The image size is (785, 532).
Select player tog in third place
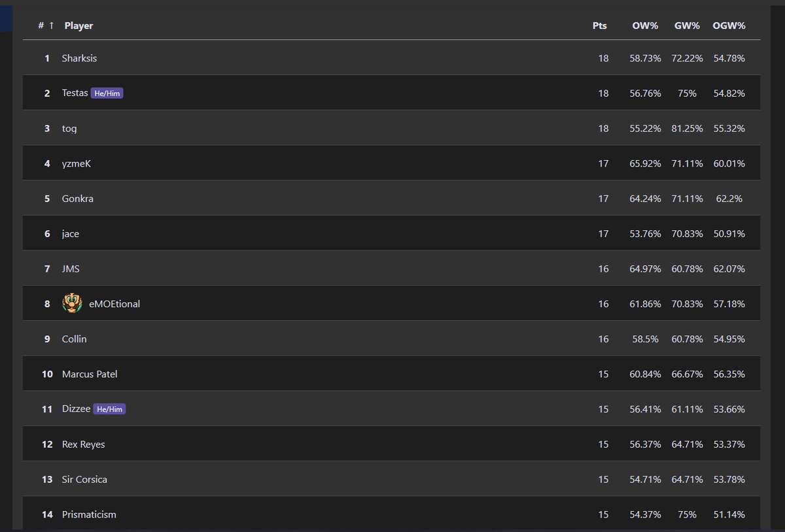69,129
